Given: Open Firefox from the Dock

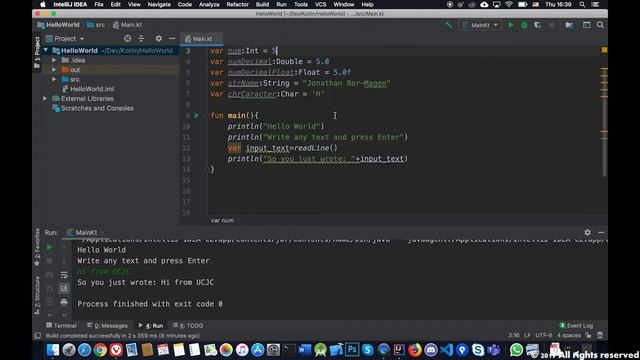Looking at the screenshot, I should click(x=415, y=350).
